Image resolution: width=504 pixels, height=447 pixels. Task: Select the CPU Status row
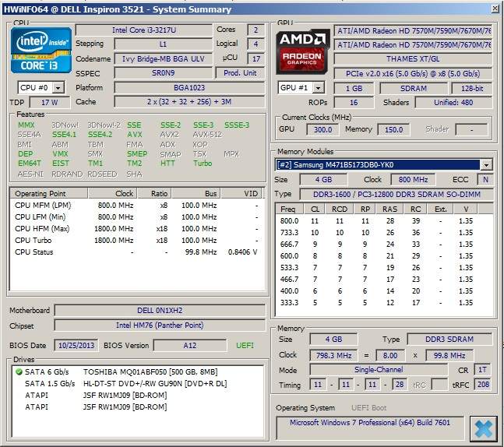(137, 252)
